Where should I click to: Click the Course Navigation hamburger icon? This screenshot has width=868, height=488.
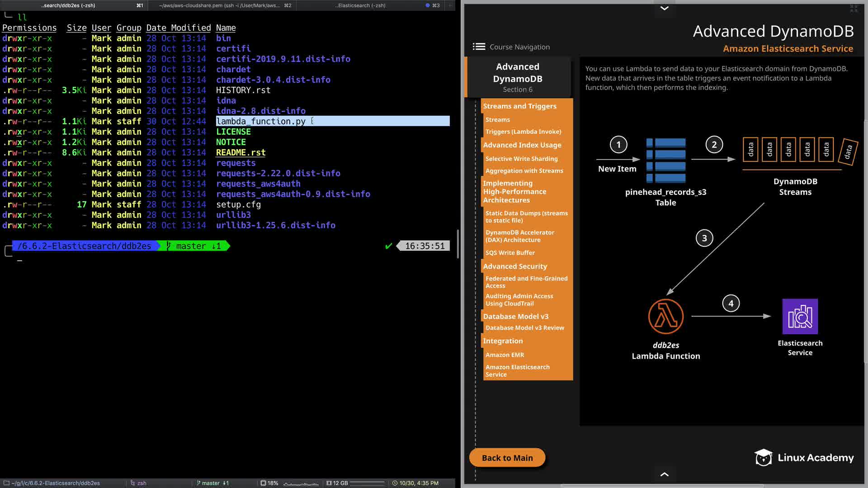[479, 47]
